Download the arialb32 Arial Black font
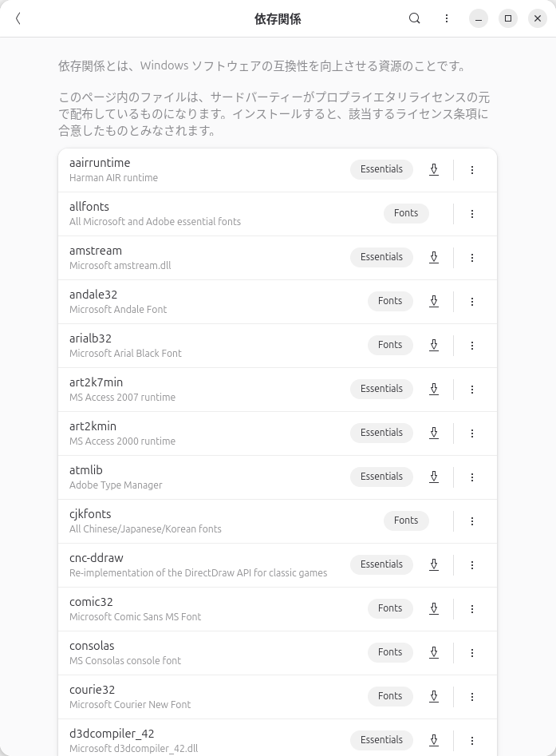This screenshot has height=756, width=556. [x=434, y=345]
